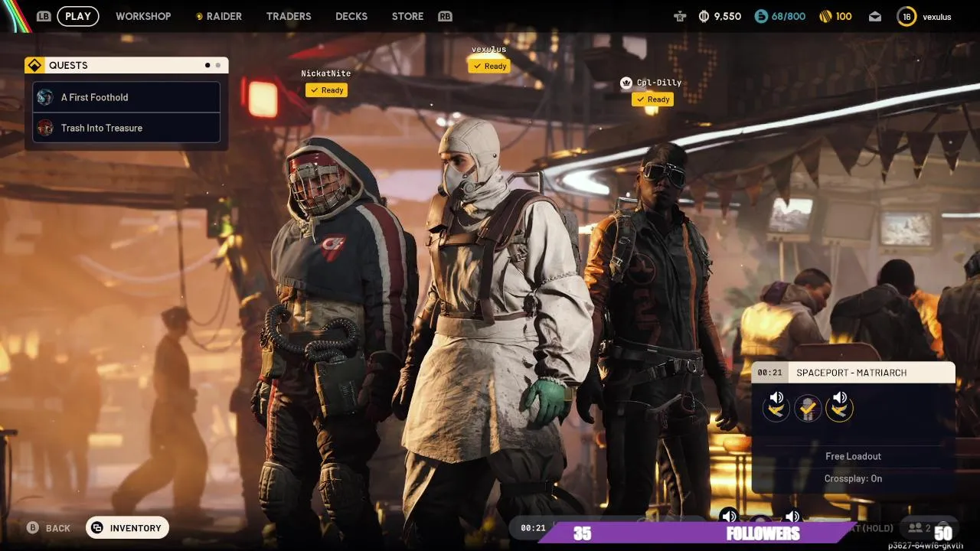
Task: Click the NickatNite player name tag
Action: pos(326,73)
